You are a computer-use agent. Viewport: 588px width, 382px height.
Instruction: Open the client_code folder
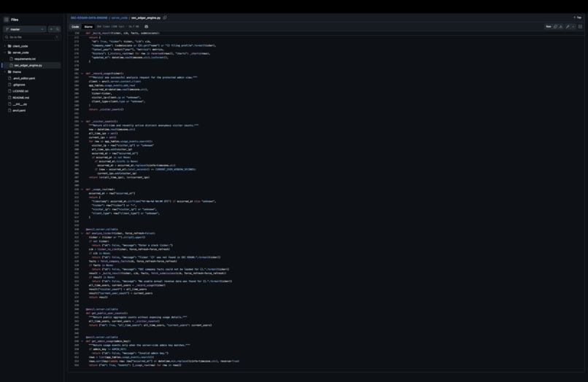coord(20,46)
